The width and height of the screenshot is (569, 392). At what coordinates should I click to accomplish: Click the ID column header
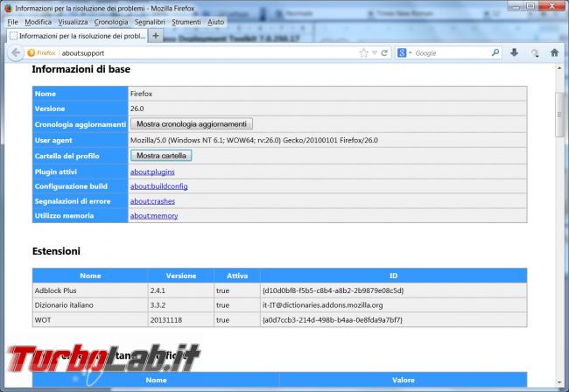click(393, 276)
